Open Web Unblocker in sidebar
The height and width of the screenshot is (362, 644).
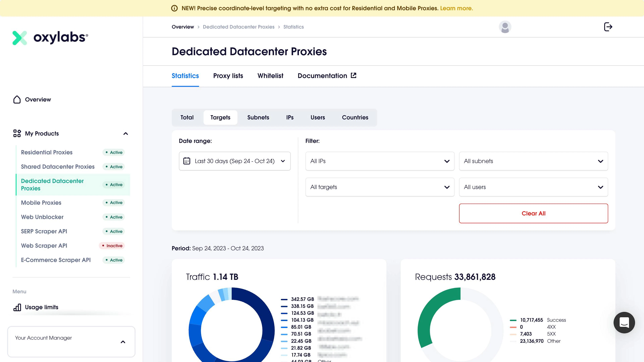(x=42, y=217)
